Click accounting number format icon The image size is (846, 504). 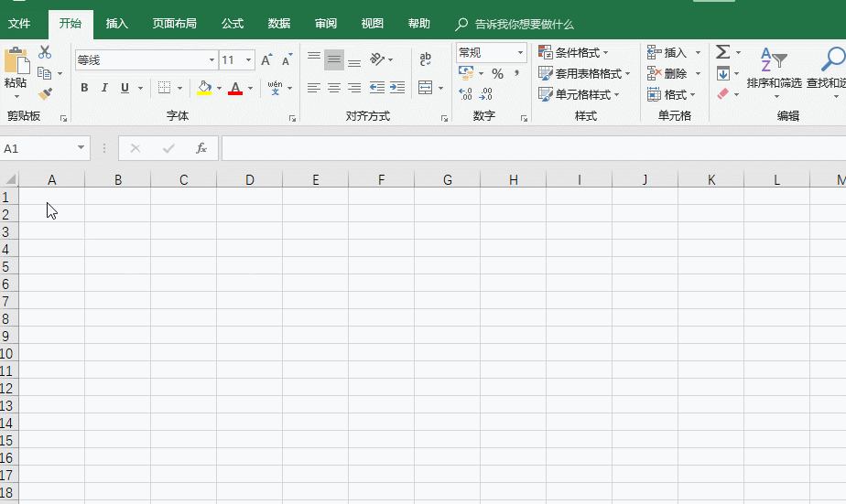point(466,73)
